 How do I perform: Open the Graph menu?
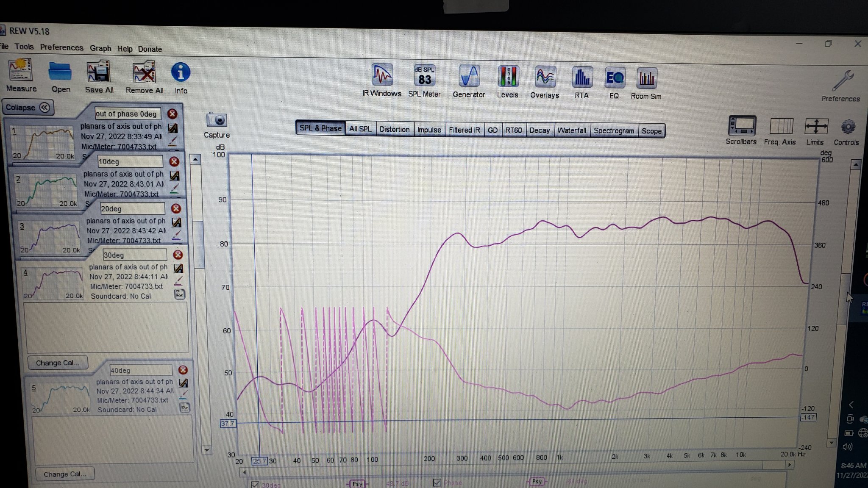pos(100,48)
